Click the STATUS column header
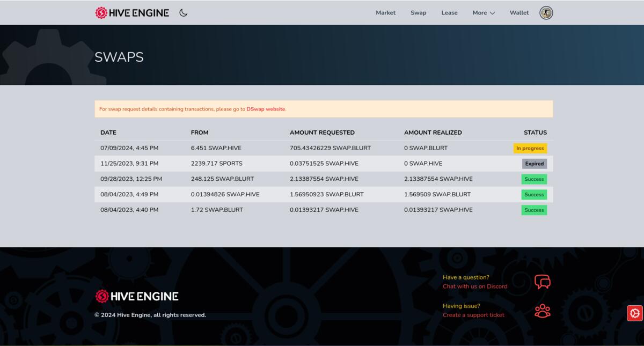This screenshot has width=644, height=346. coord(535,132)
